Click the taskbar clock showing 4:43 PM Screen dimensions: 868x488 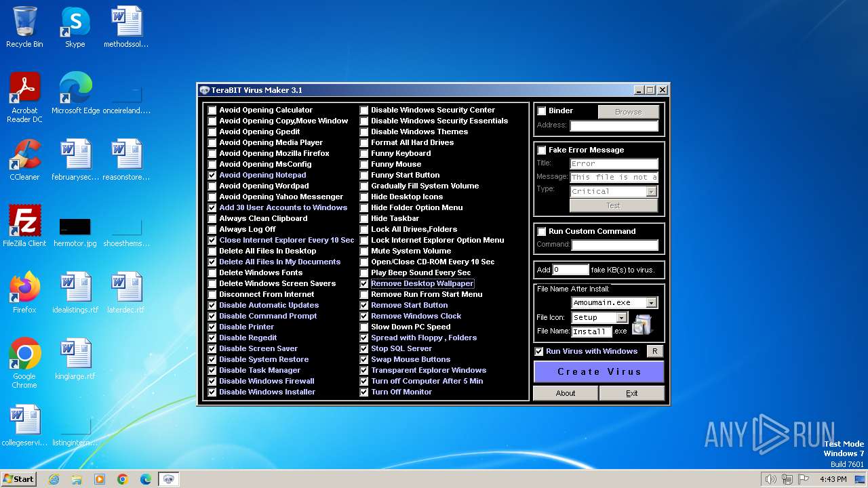(x=833, y=479)
